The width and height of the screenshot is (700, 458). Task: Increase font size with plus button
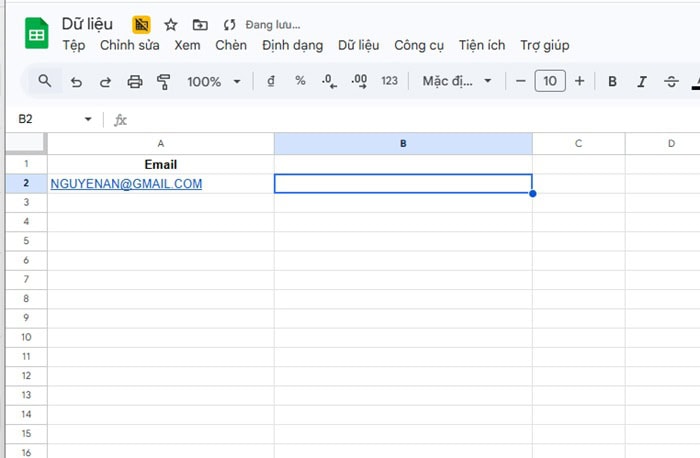pos(580,81)
